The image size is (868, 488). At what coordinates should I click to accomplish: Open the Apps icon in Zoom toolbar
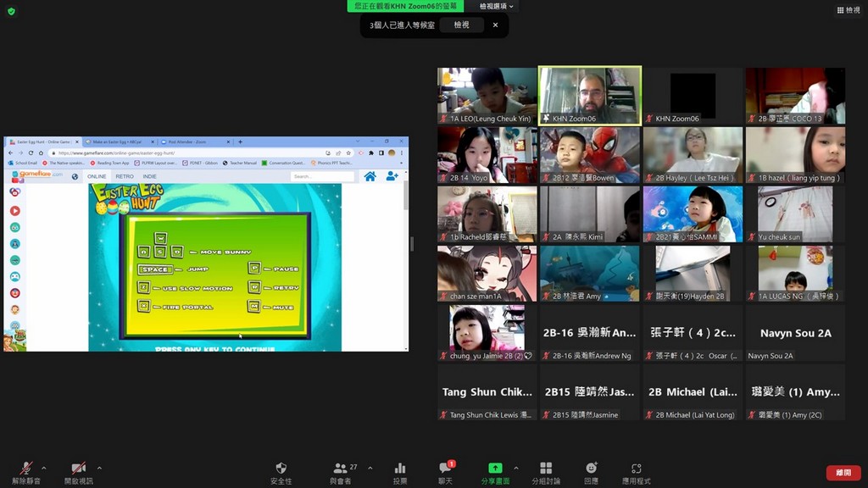tap(636, 472)
